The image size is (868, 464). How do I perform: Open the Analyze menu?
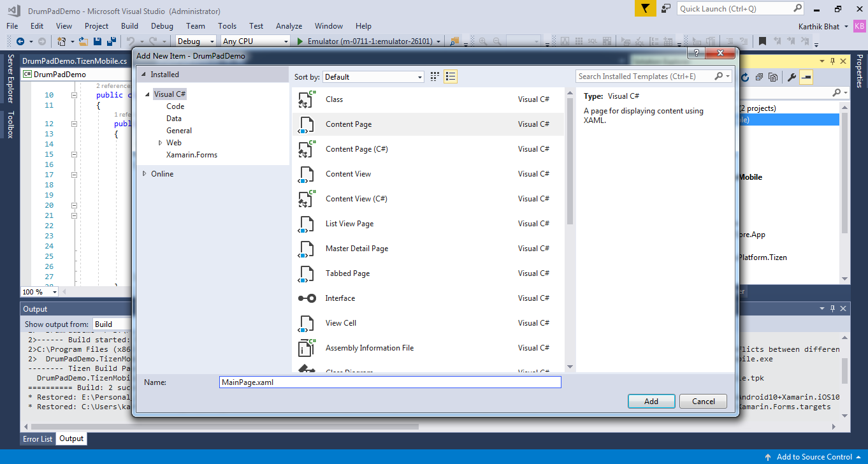(289, 26)
